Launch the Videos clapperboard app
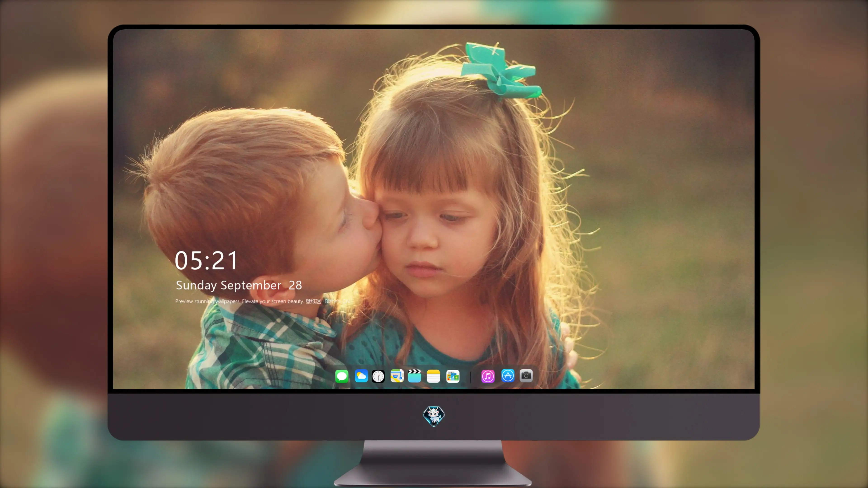 [415, 376]
